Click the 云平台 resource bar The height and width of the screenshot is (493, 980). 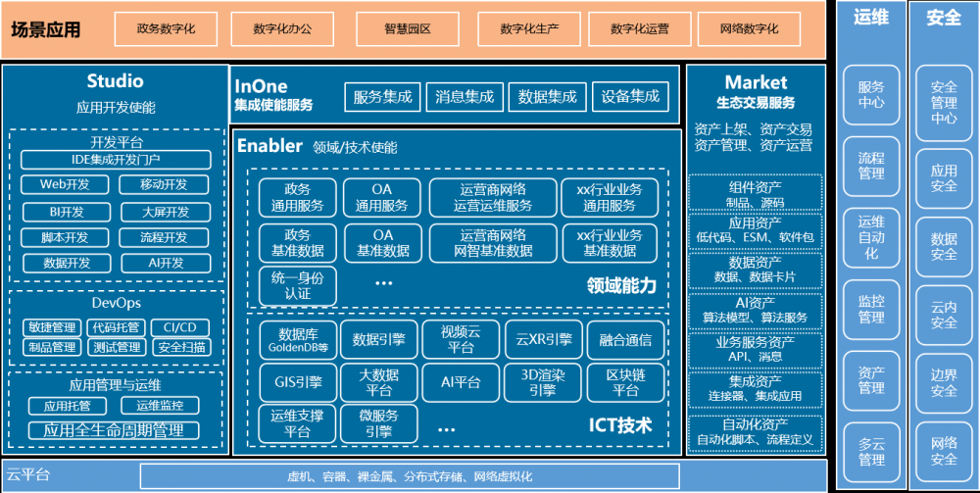tap(410, 477)
